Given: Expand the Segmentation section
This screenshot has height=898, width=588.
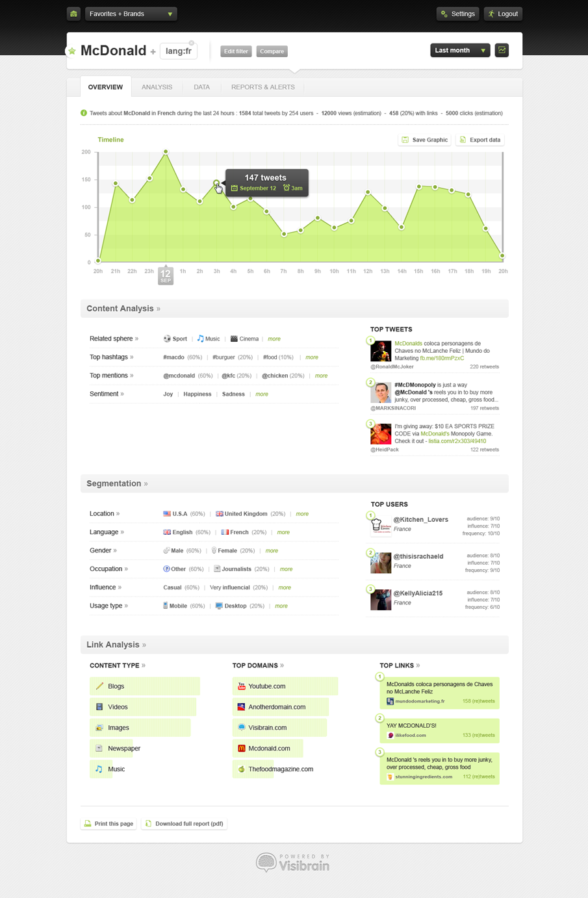Looking at the screenshot, I should pos(117,483).
